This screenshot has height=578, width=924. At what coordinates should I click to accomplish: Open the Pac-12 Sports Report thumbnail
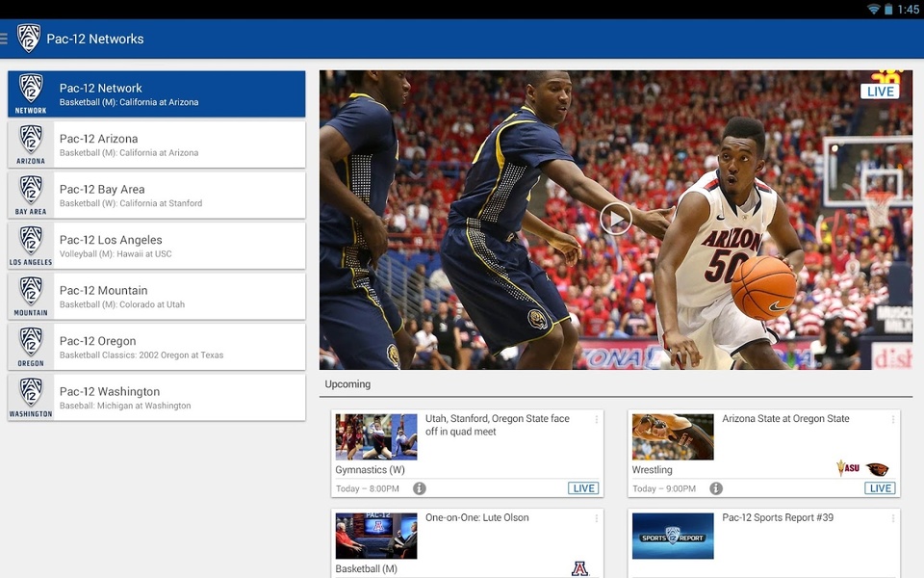point(673,536)
